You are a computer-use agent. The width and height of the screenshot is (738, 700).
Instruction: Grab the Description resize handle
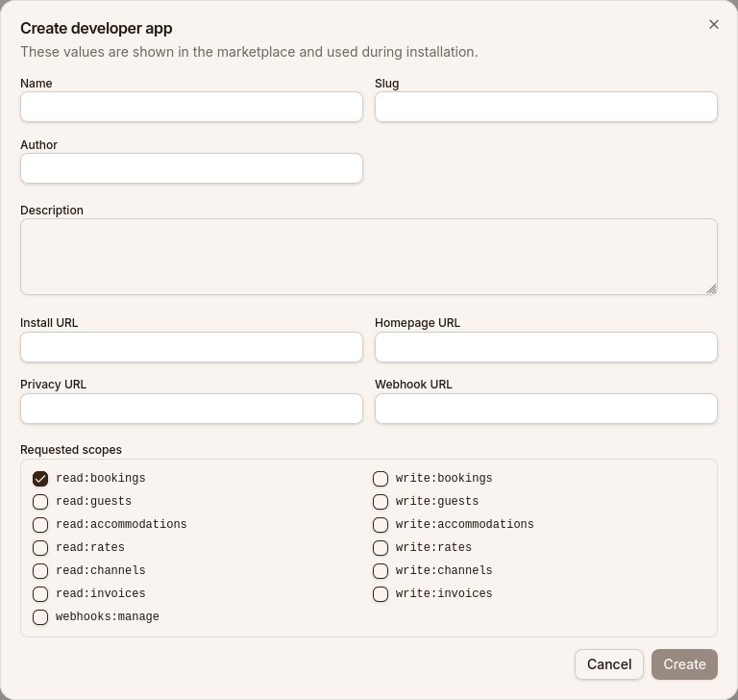tap(711, 288)
